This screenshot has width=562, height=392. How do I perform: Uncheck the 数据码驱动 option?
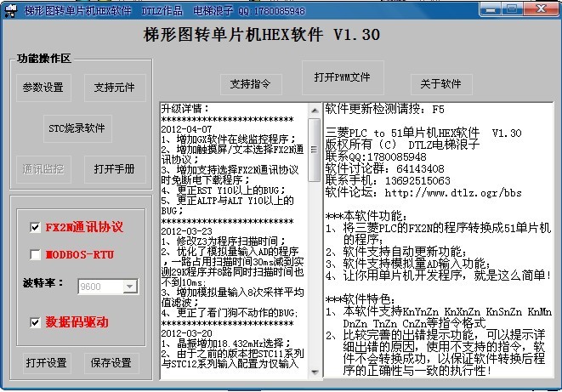[x=35, y=322]
